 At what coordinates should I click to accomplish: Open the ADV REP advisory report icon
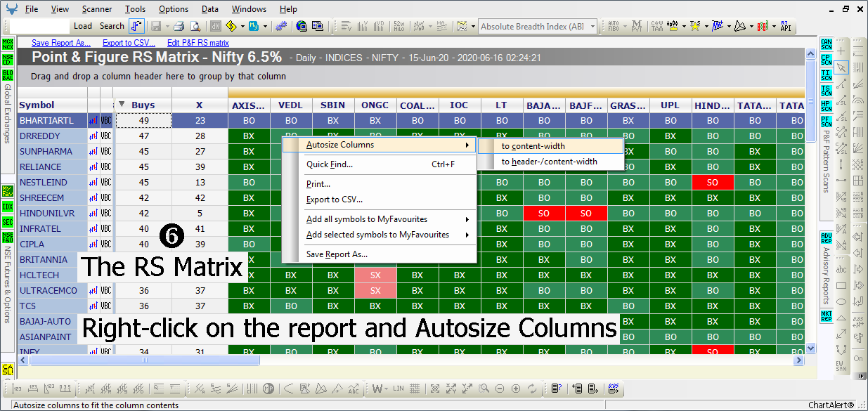[x=826, y=237]
